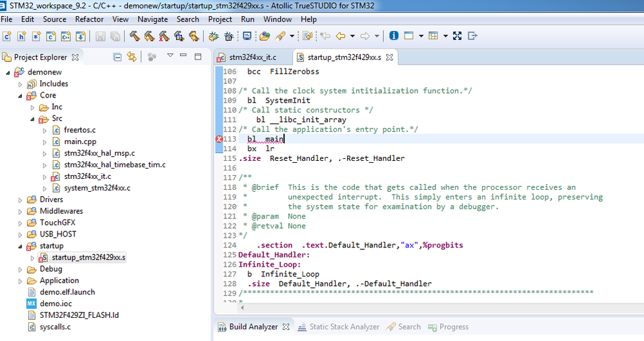Open the Navigate menu
The width and height of the screenshot is (644, 341).
[152, 19]
